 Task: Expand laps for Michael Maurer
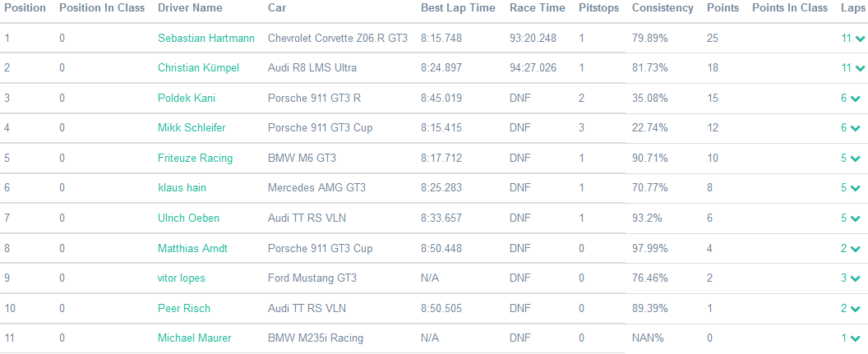[856, 338]
